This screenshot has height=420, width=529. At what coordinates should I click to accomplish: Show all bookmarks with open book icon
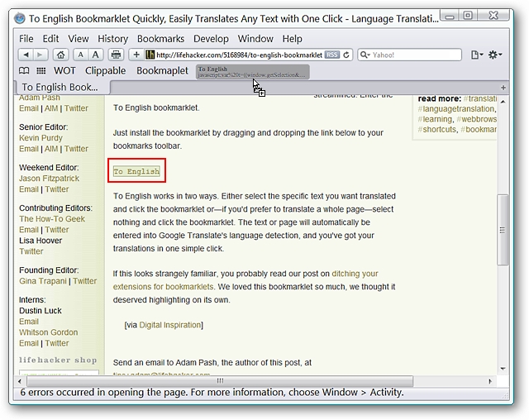[24, 70]
